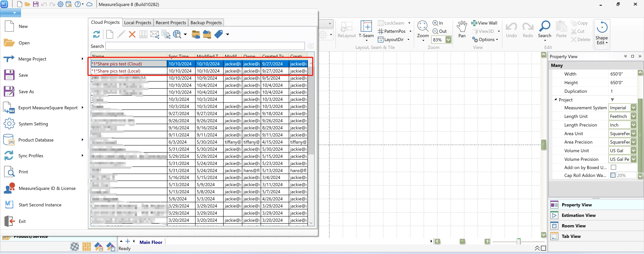Open the zoom percentage dropdown
Screen dimensions: 644x254
(448, 40)
